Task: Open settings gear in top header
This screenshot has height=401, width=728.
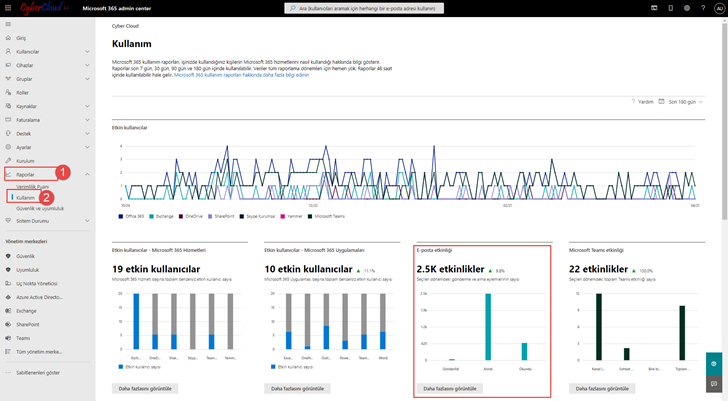Action: pos(687,8)
